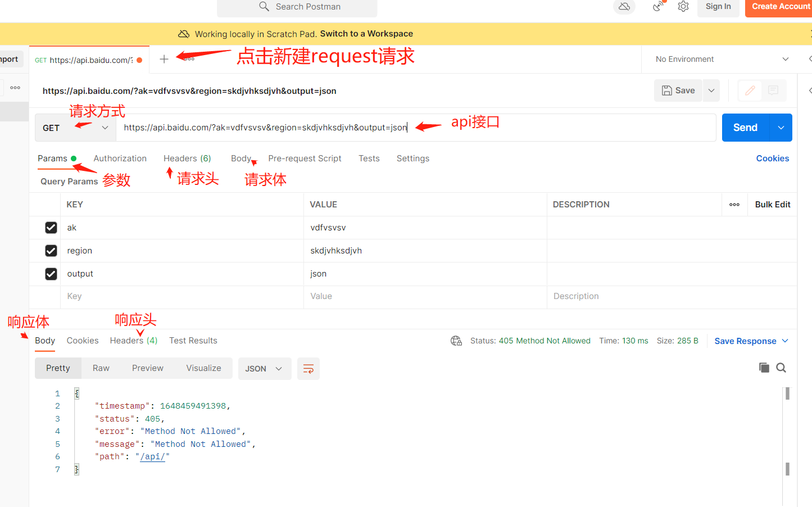Open the request Headers (6) tab
This screenshot has height=507, width=812.
coord(187,159)
